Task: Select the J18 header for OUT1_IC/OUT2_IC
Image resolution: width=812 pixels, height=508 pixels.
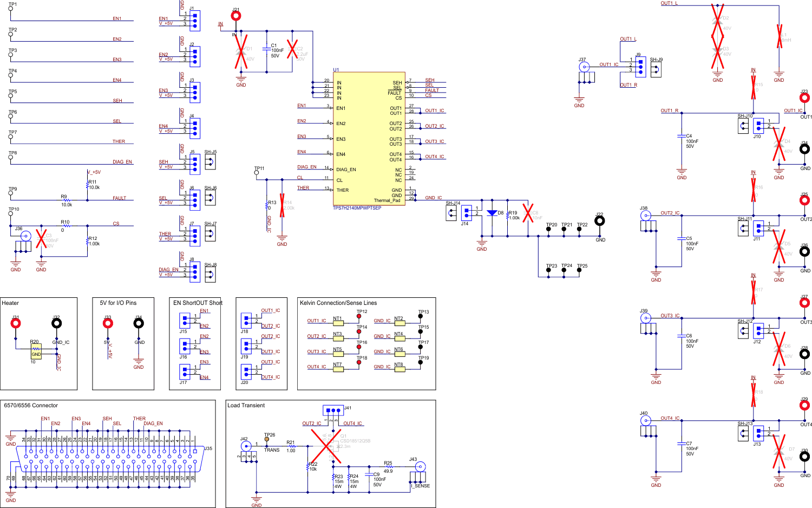Action: coord(246,320)
